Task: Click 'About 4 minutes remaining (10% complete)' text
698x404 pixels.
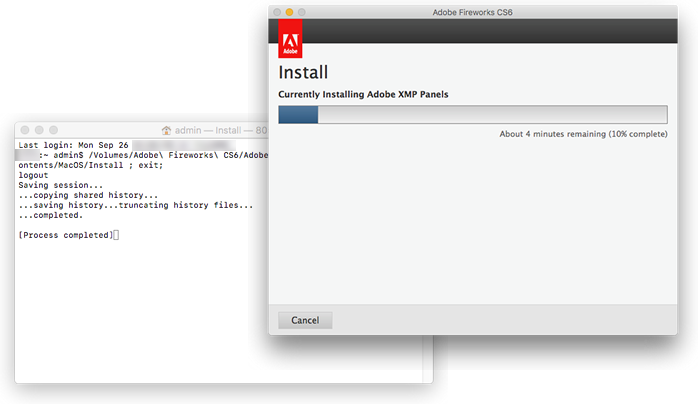Action: (x=583, y=134)
